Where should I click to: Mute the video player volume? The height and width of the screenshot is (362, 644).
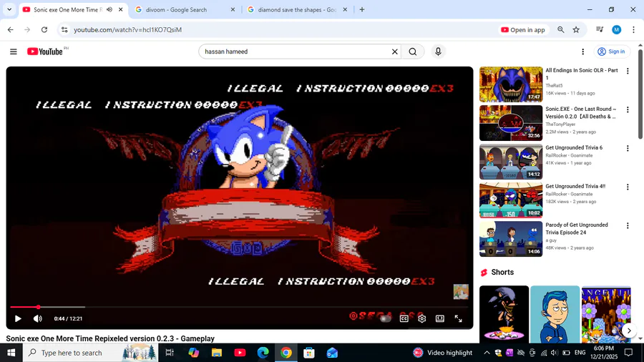point(37,318)
